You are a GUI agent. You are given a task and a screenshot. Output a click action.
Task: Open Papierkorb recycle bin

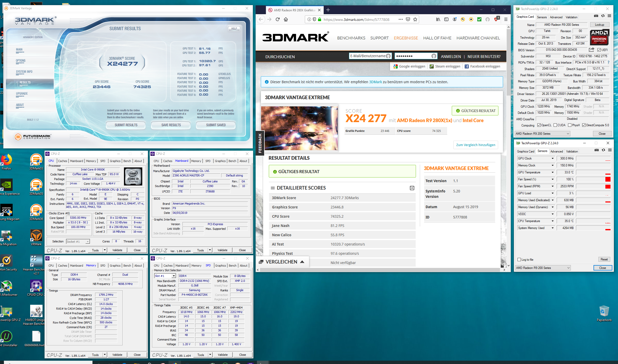pos(604,313)
